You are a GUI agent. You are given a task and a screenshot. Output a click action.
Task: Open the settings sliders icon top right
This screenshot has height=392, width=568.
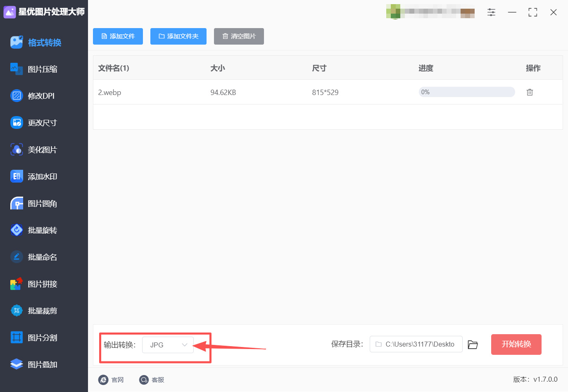click(x=491, y=12)
